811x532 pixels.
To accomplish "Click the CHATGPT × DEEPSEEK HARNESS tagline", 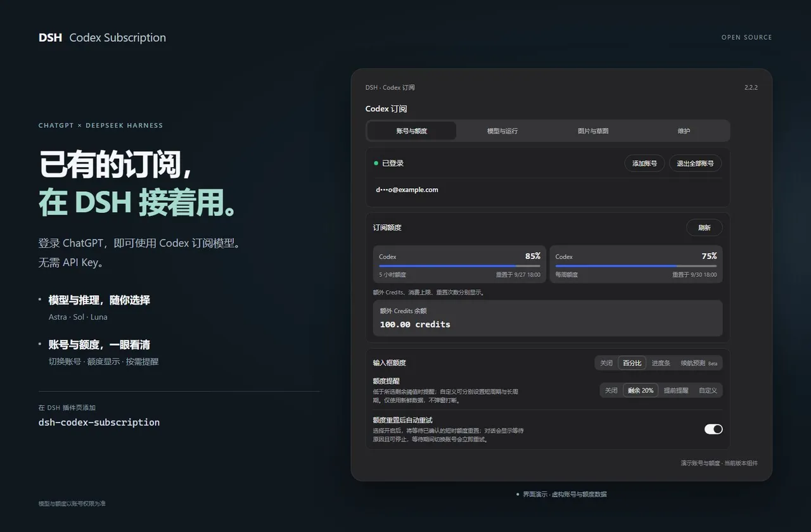I will click(101, 125).
